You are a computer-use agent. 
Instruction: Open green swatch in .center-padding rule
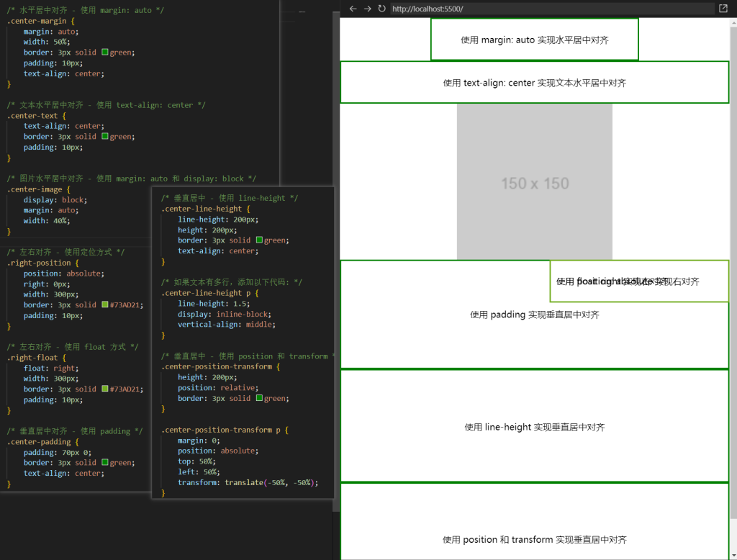tap(105, 463)
